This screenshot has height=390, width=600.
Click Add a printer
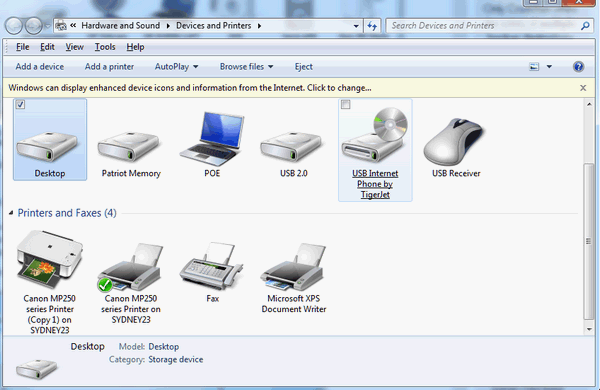pos(109,67)
